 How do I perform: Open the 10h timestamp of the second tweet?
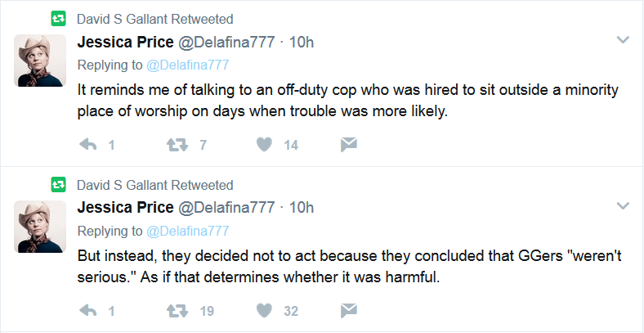tap(302, 208)
